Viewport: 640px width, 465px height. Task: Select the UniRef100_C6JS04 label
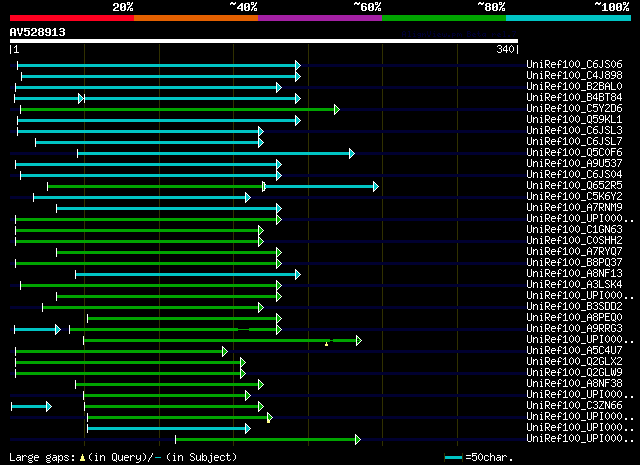point(574,175)
